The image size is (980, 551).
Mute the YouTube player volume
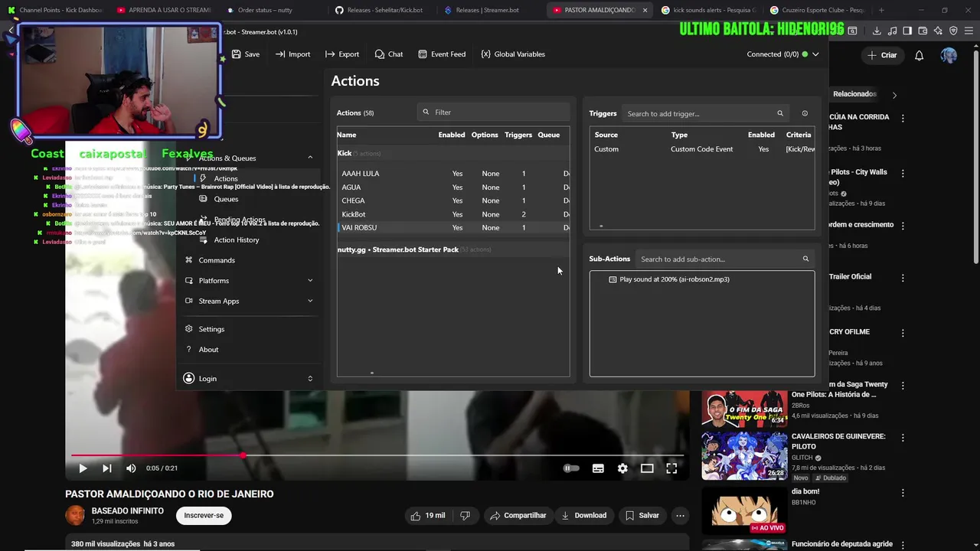[131, 468]
